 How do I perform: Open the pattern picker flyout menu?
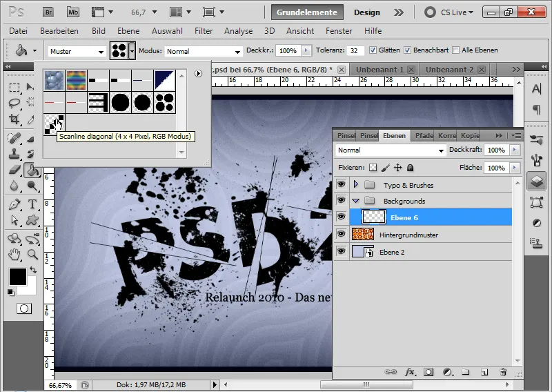(198, 74)
